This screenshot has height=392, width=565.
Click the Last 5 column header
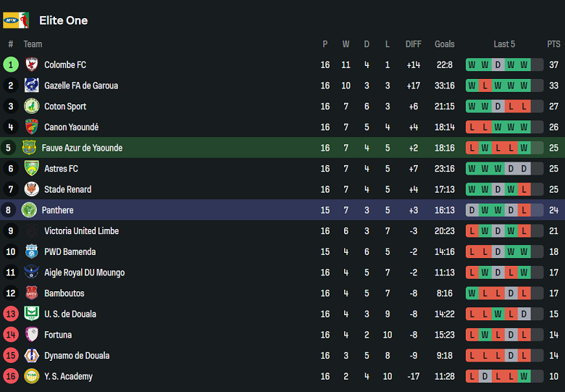click(x=504, y=44)
